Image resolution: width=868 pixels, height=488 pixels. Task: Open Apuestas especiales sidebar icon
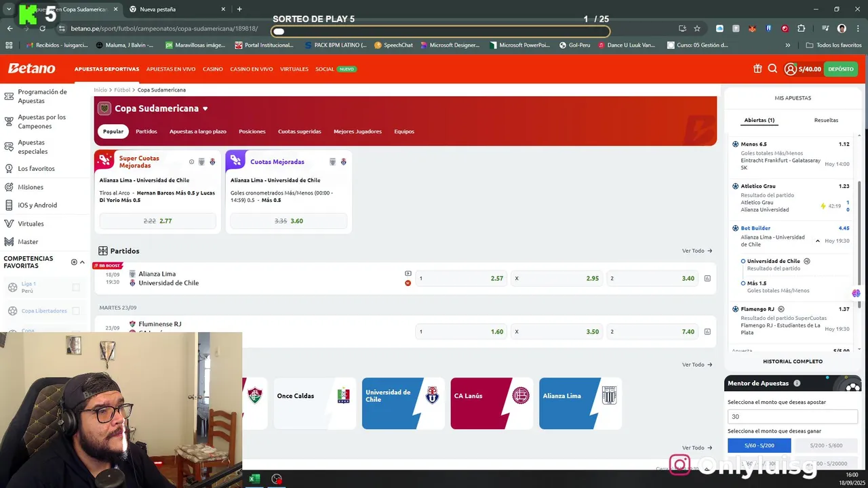point(9,146)
